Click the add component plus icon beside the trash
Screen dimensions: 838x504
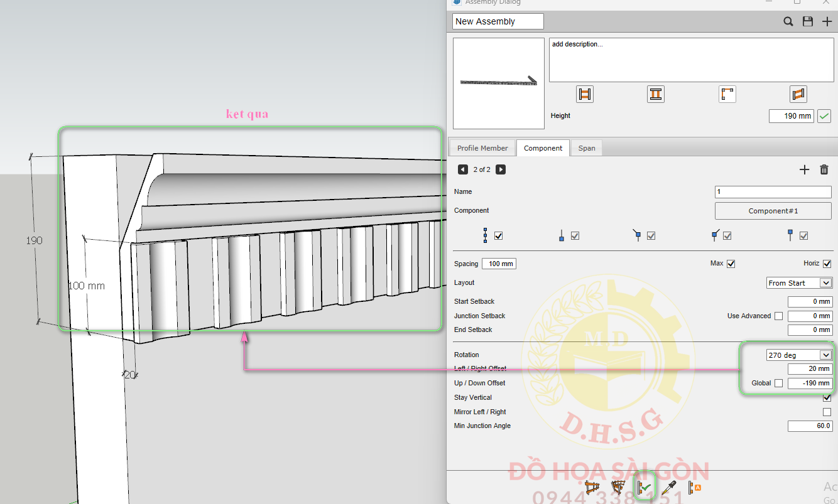[804, 169]
